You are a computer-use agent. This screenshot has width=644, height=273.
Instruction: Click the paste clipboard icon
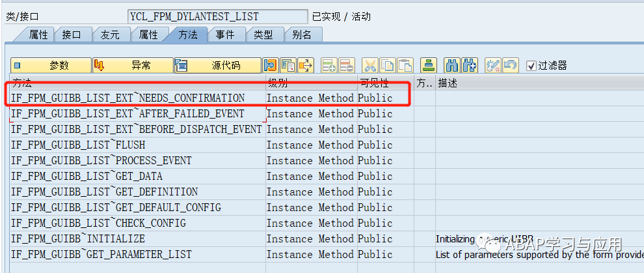(405, 65)
